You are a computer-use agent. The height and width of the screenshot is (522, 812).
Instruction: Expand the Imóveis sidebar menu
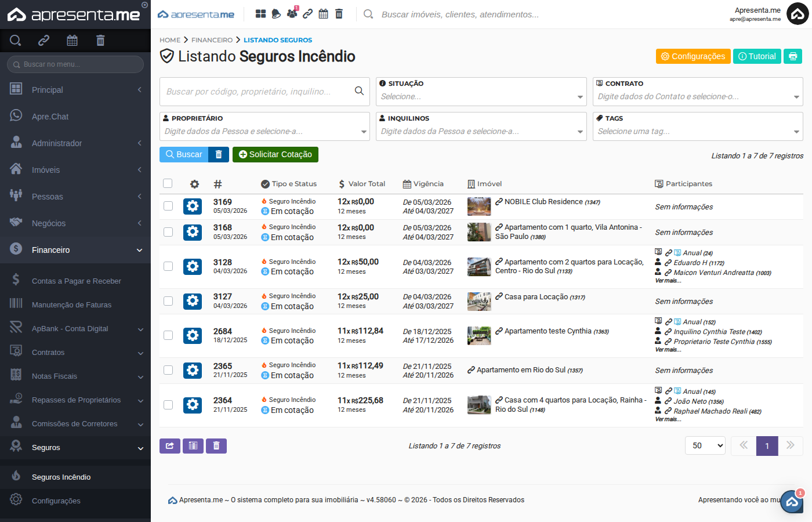(75, 170)
